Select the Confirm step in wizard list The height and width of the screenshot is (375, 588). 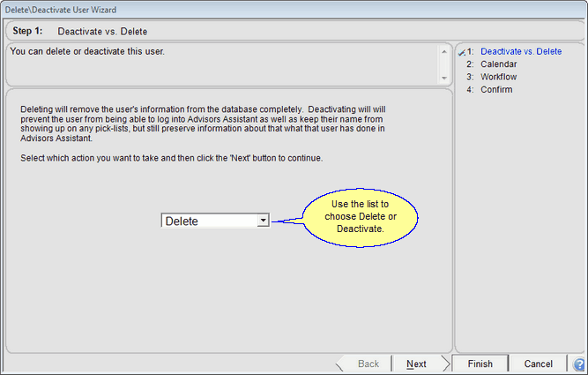(498, 89)
